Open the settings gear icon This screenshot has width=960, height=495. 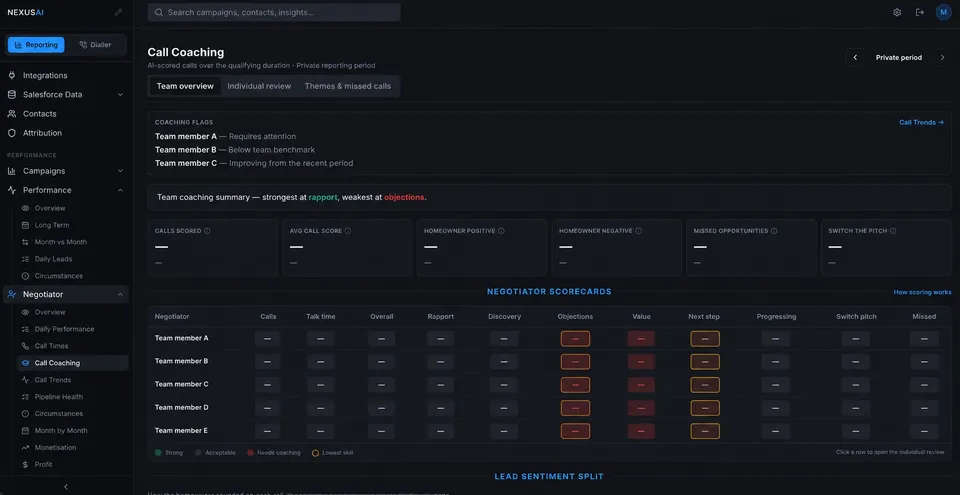point(897,12)
